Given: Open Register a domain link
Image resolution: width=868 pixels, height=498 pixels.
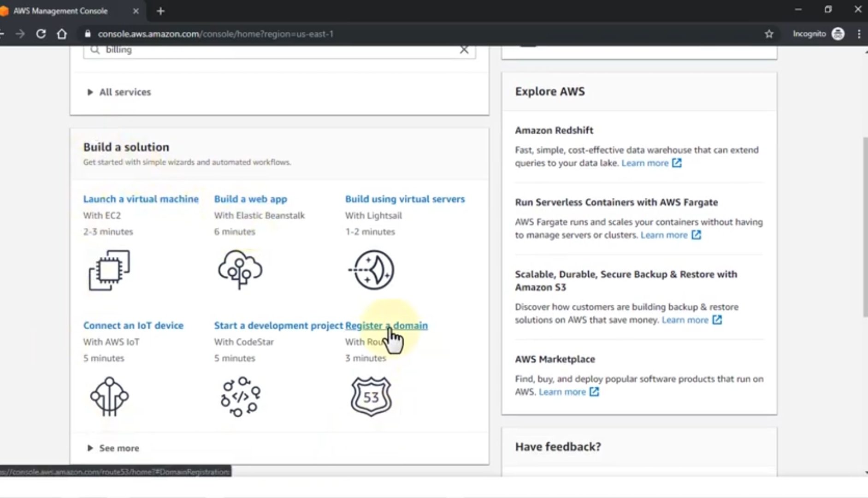Looking at the screenshot, I should 386,325.
